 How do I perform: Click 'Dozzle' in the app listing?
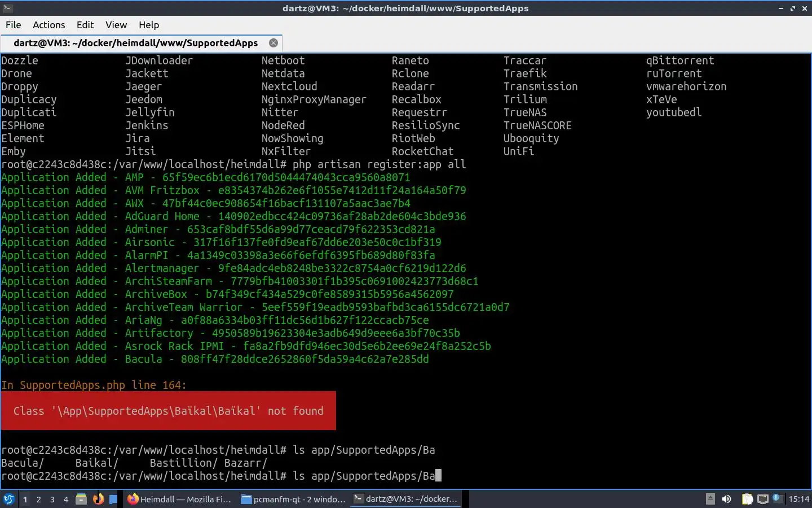pyautogui.click(x=20, y=60)
